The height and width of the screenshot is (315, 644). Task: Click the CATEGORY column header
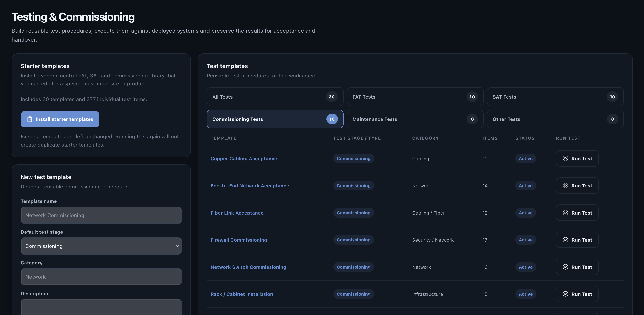coord(425,138)
